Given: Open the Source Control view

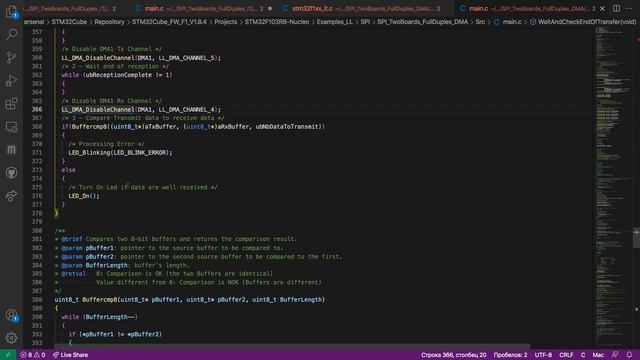Looking at the screenshot, I should (11, 57).
